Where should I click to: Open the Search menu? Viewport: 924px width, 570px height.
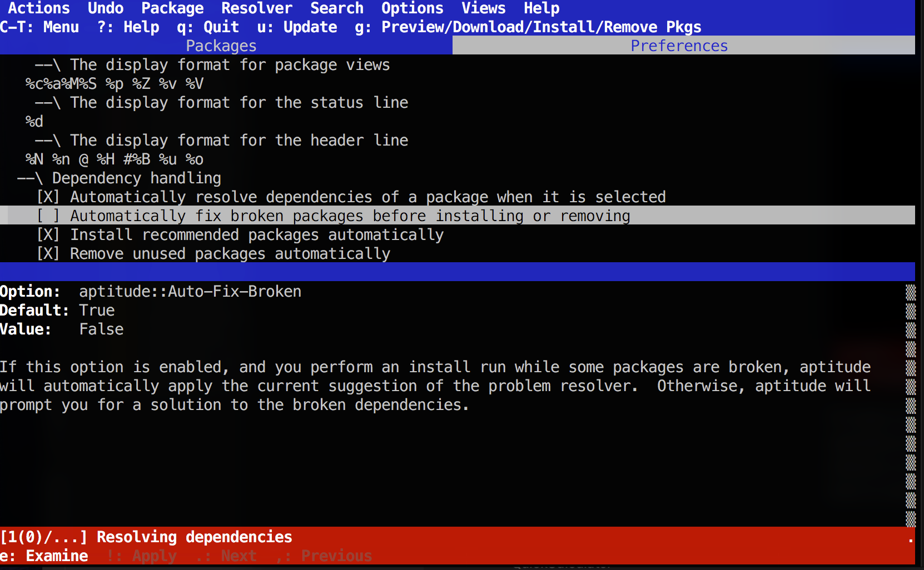[x=336, y=8]
